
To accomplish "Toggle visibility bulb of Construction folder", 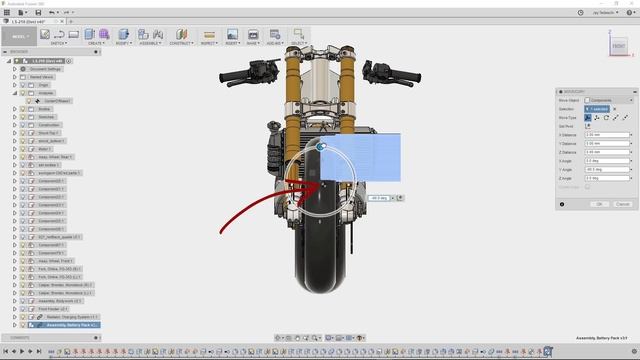I will pos(23,125).
